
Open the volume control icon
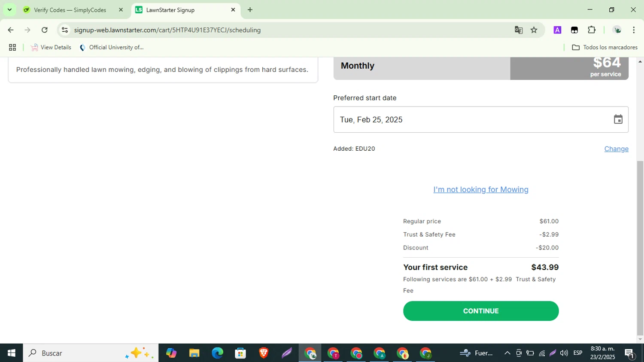564,353
